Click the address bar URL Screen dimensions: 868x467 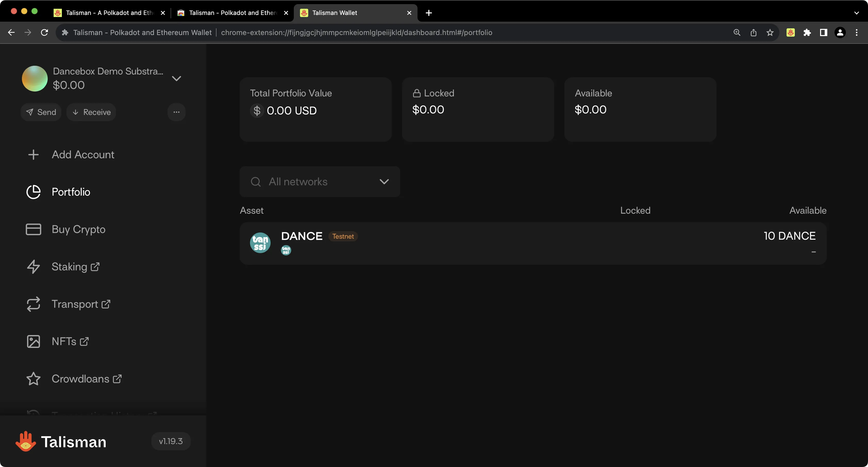click(x=356, y=32)
